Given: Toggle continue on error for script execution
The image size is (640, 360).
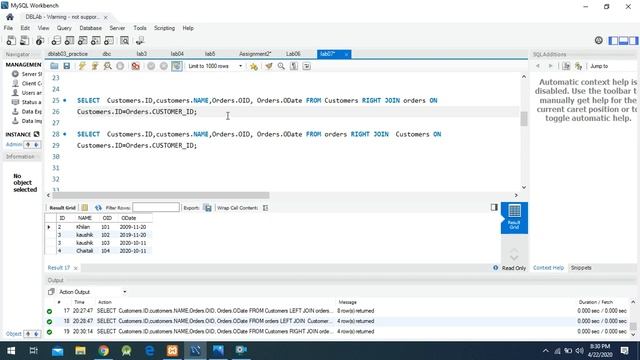Looking at the screenshot, I should [x=136, y=66].
